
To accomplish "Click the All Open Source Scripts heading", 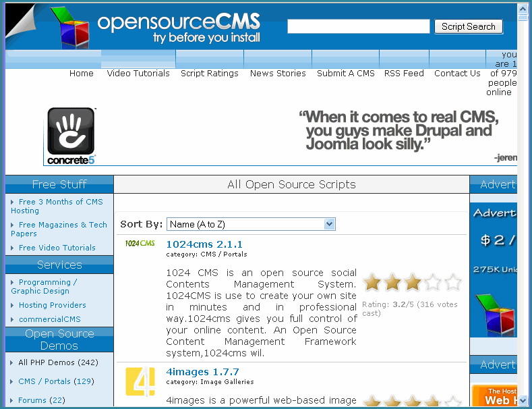I will [x=291, y=184].
